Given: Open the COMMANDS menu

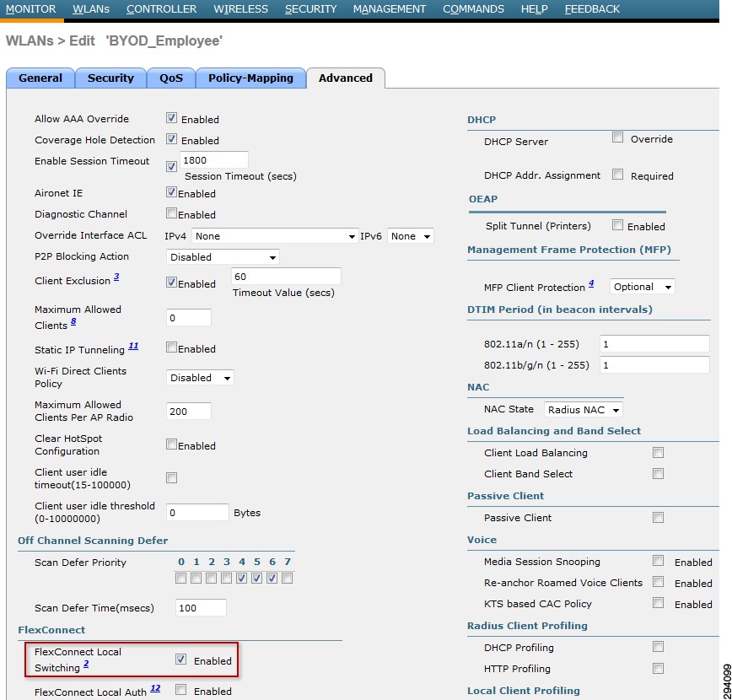Looking at the screenshot, I should click(x=473, y=9).
